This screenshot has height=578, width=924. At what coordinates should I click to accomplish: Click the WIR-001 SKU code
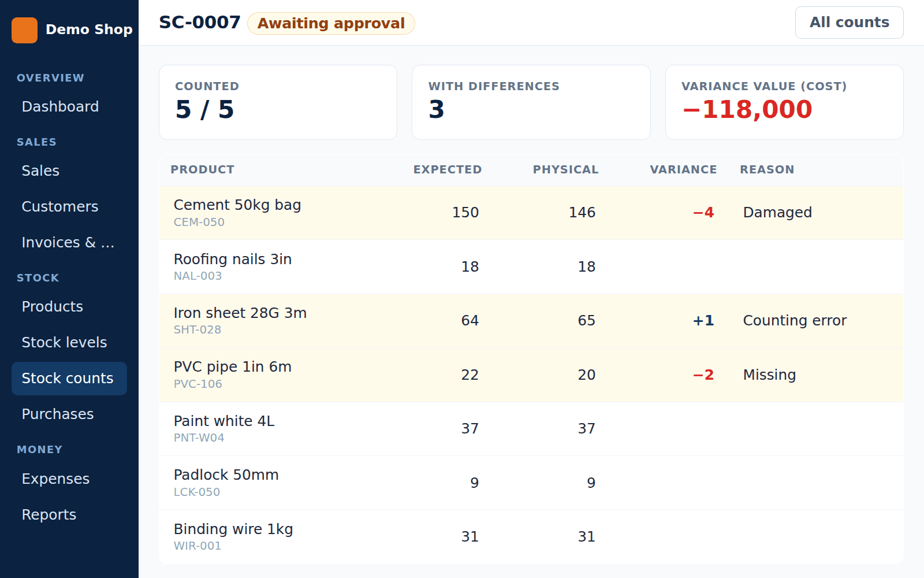198,546
